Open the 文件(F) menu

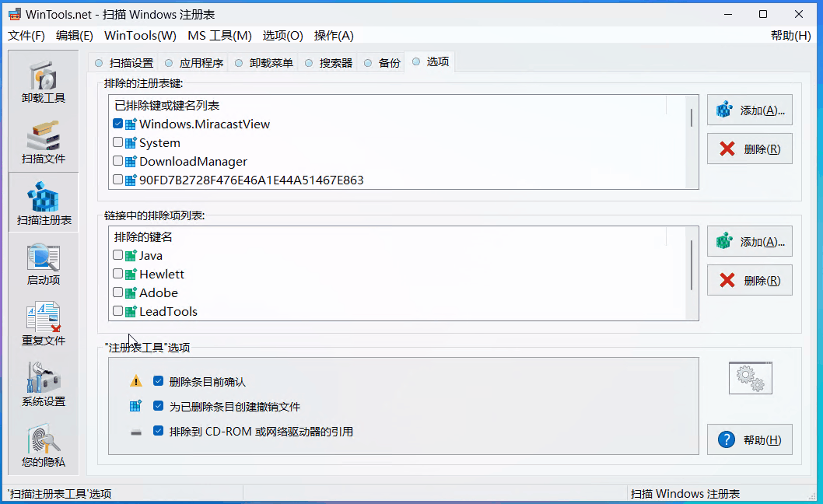(26, 36)
